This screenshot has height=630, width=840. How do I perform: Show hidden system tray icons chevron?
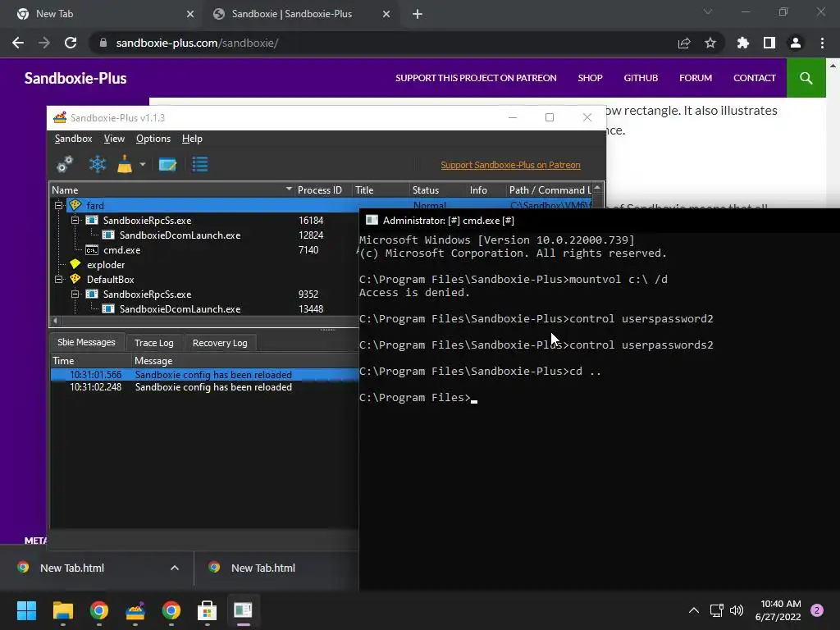(x=694, y=610)
